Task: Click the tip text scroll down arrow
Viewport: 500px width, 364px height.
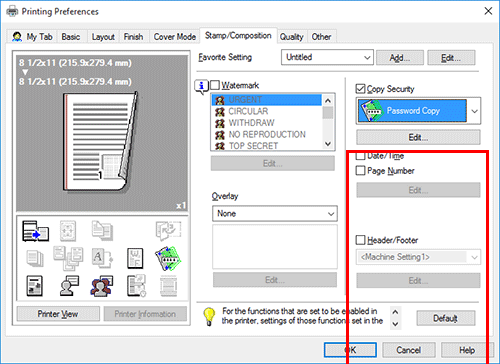Action: [x=395, y=324]
